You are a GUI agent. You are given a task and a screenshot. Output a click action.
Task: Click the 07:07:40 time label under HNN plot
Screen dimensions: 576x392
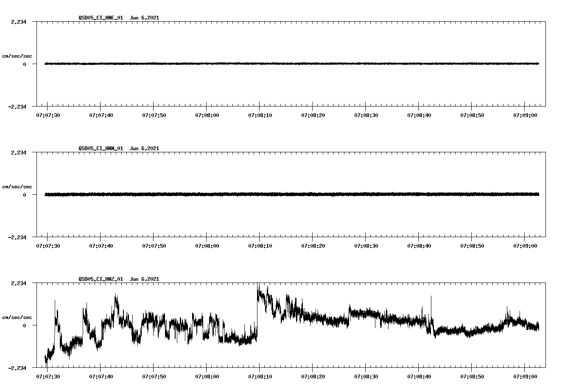click(101, 246)
